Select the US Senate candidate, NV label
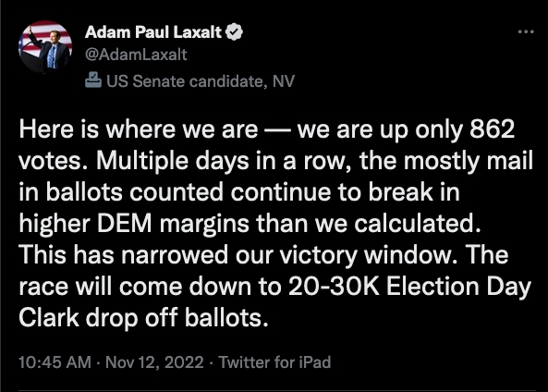 pyautogui.click(x=201, y=81)
